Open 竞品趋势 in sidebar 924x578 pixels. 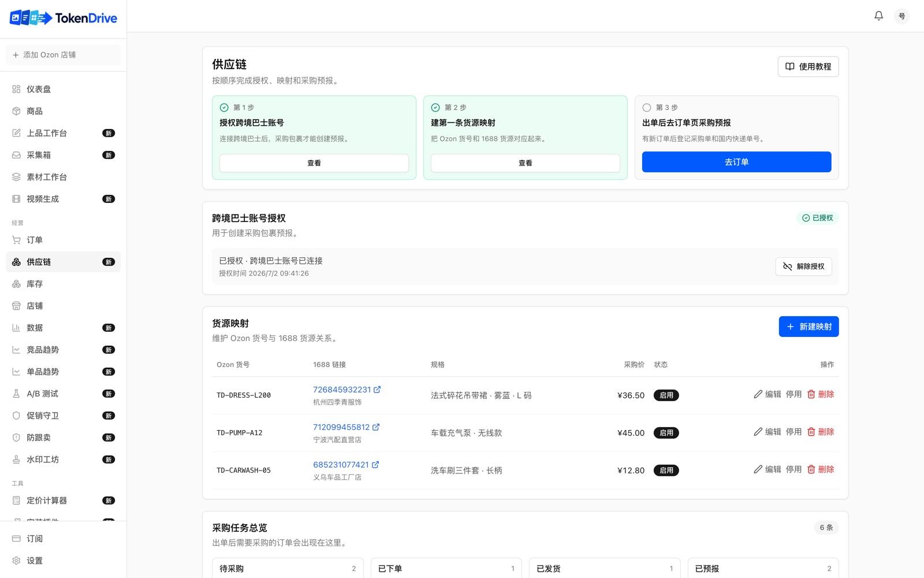64,350
